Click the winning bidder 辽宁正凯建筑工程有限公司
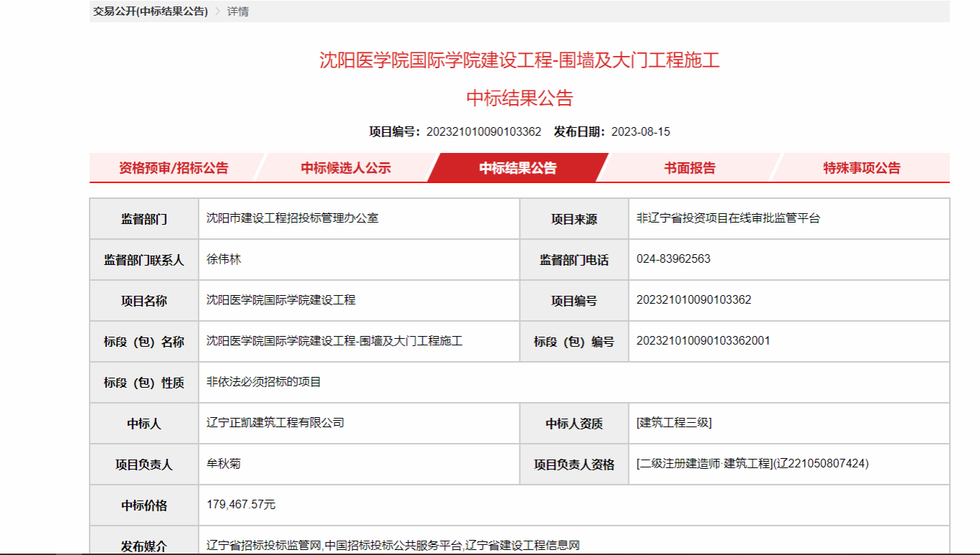The width and height of the screenshot is (980, 555). (275, 422)
